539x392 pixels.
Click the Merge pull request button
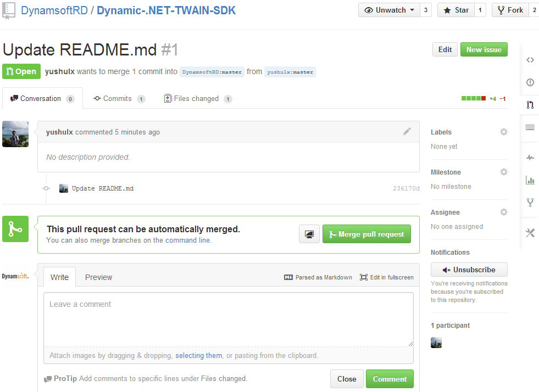coord(366,234)
